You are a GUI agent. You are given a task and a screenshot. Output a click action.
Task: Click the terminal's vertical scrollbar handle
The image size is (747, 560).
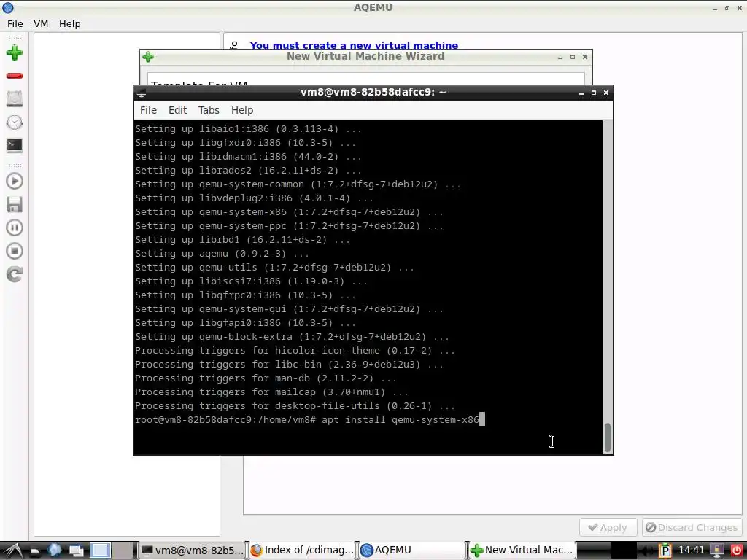pyautogui.click(x=608, y=437)
